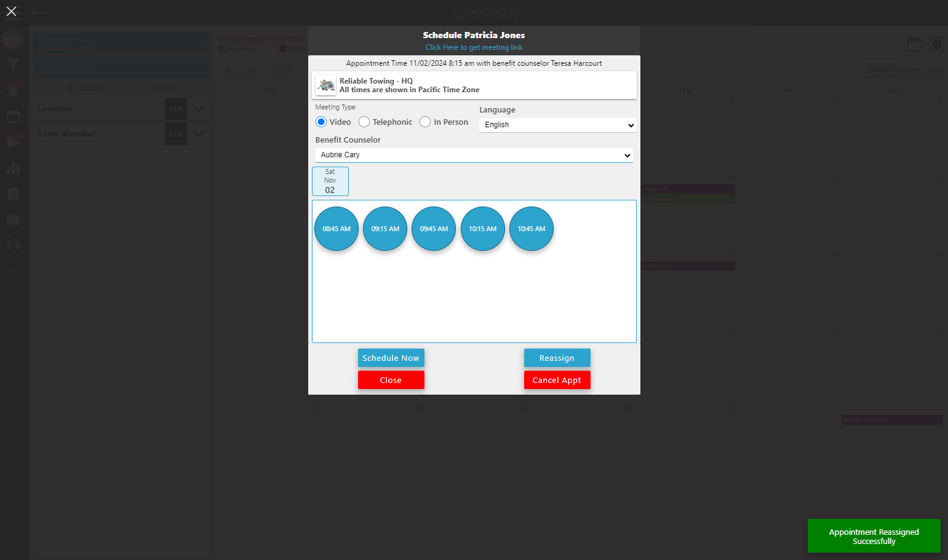Viewport: 948px width, 560px height.
Task: Open the filter funnel icon in sidebar
Action: pyautogui.click(x=13, y=65)
